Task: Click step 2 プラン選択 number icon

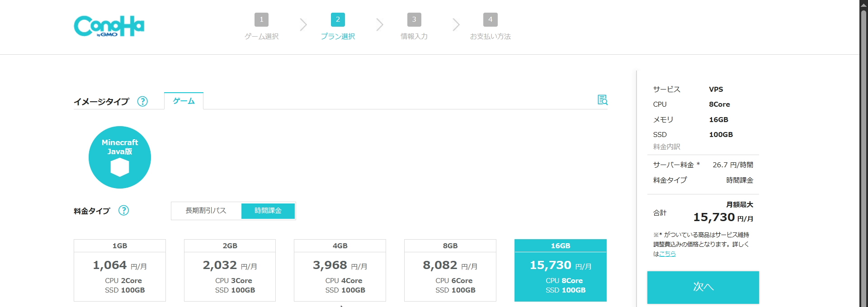Action: (x=338, y=20)
